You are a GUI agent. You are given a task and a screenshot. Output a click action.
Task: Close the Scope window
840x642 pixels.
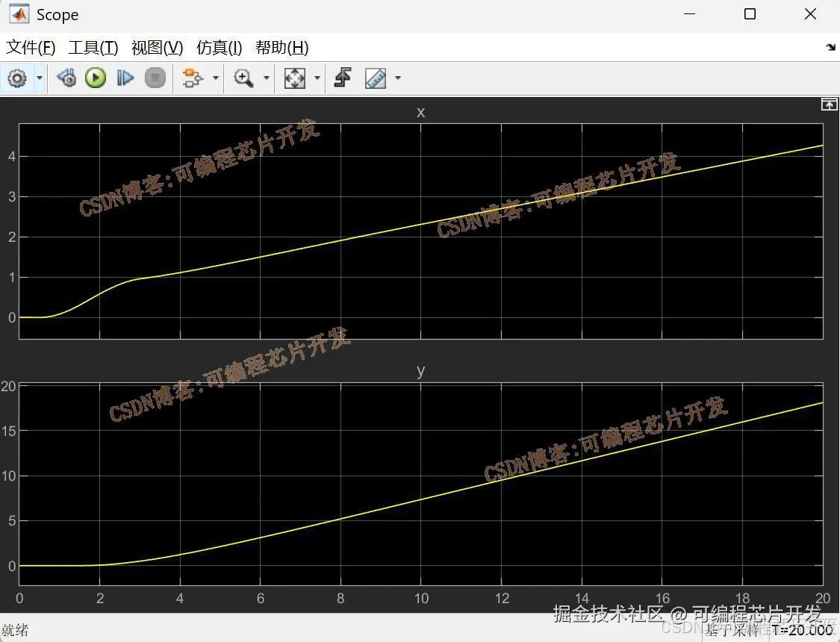811,14
